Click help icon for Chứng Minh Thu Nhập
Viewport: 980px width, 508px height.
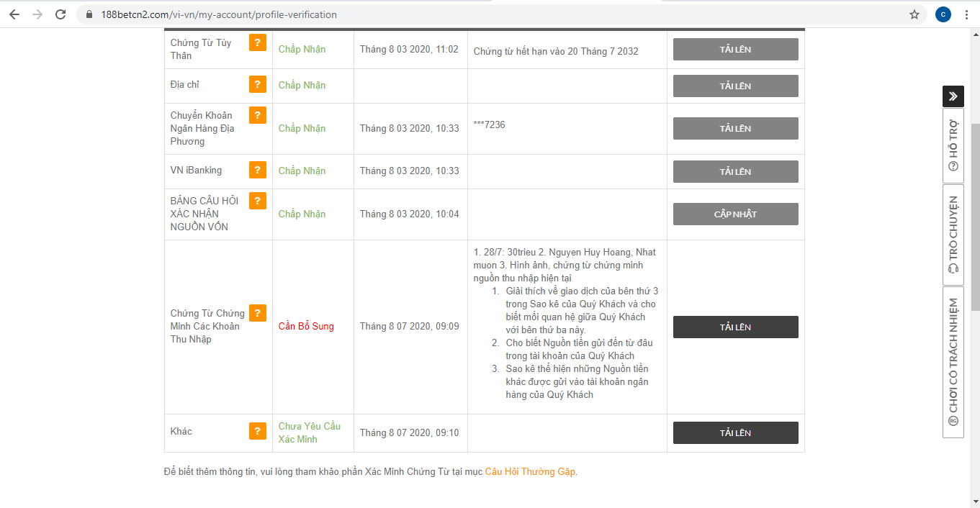pos(257,313)
